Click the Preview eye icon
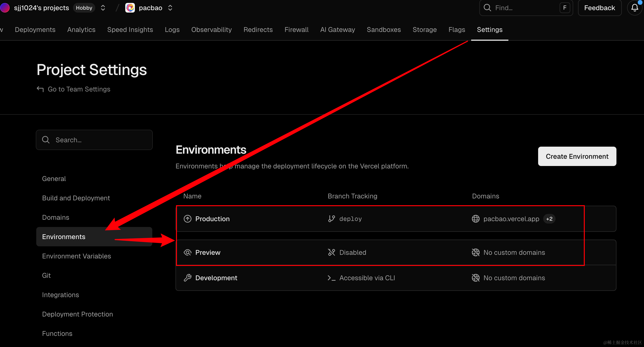 tap(188, 252)
